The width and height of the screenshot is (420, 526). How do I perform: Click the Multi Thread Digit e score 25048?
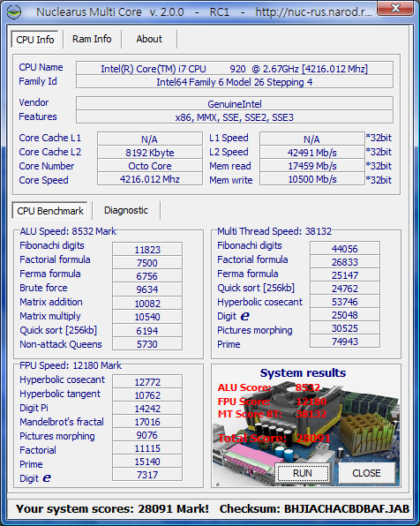click(345, 315)
